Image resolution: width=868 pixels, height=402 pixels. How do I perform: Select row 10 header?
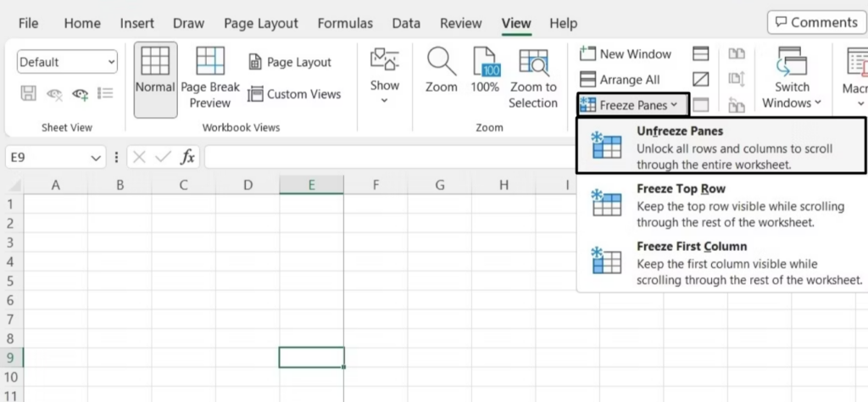(12, 377)
